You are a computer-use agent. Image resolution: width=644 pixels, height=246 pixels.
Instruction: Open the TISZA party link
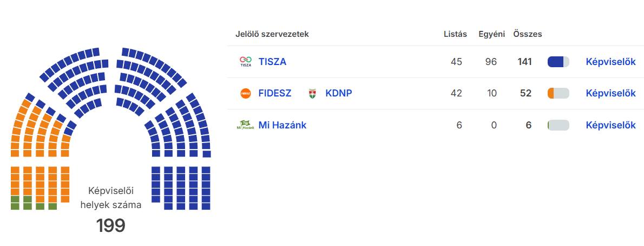click(272, 62)
